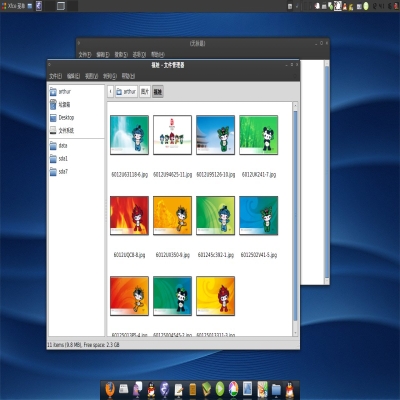The width and height of the screenshot is (400, 400).
Task: Open 编辑(E) menu in file manager
Action: (x=73, y=76)
